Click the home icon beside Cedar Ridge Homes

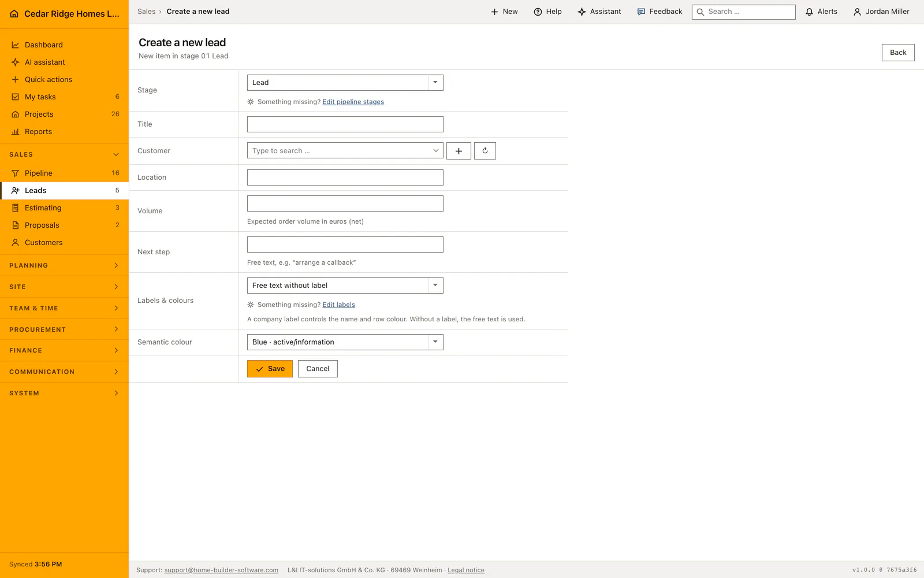click(x=14, y=14)
